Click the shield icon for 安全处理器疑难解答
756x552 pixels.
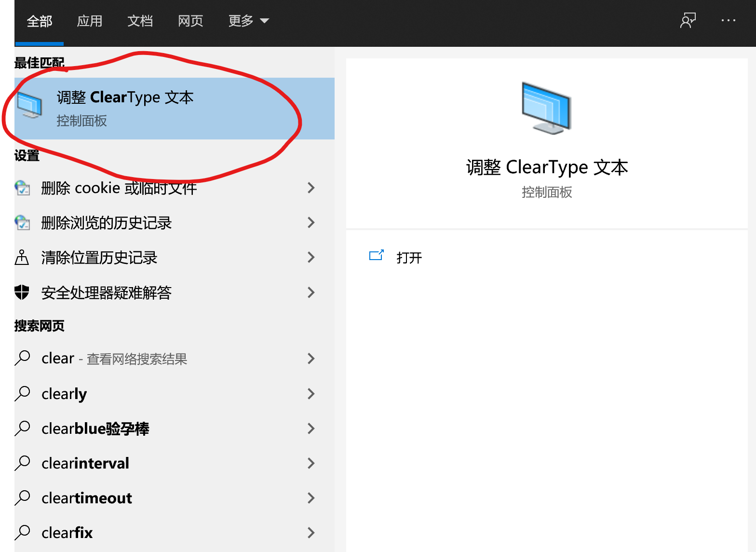(22, 292)
